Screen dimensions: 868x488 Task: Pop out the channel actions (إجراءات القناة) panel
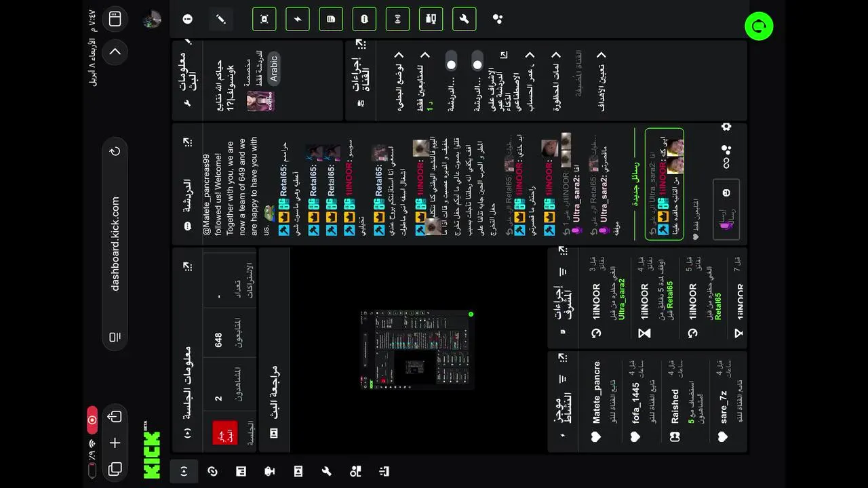(361, 44)
